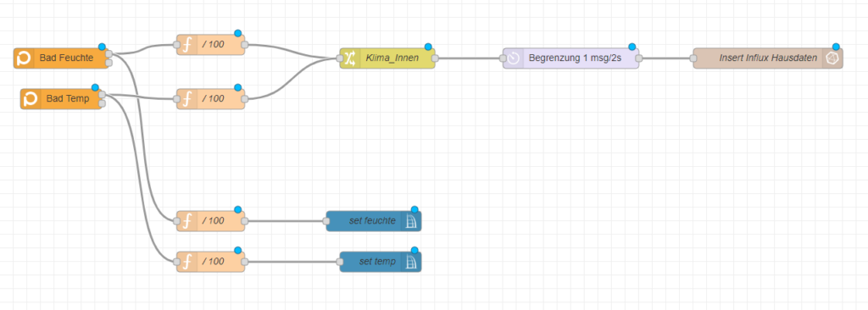Screen dimensions: 868x310
Task: Click the Influx database icon on Insert node
Action: [x=832, y=58]
